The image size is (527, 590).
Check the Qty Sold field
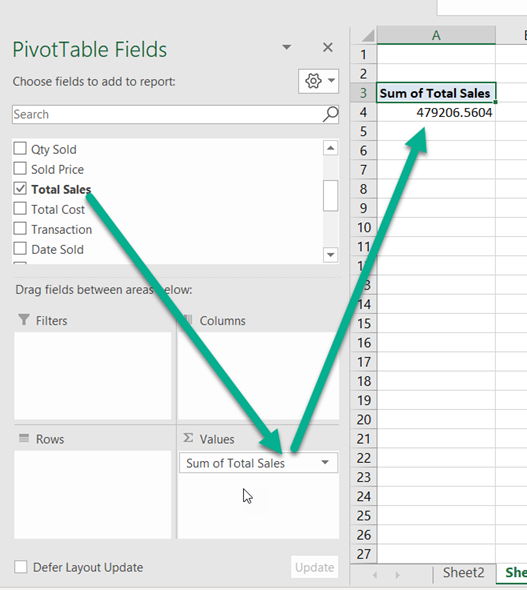(x=20, y=148)
